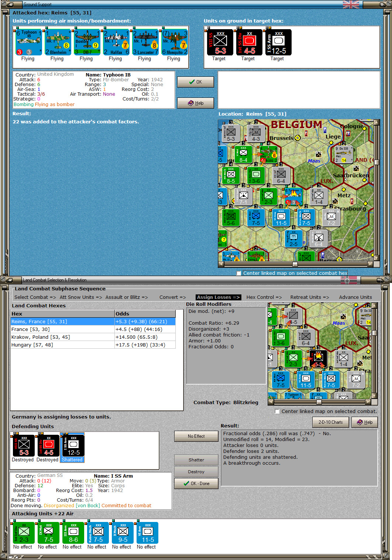Enable center linked map on combat hex
Viewport: 392px width, 560px height.
[239, 273]
